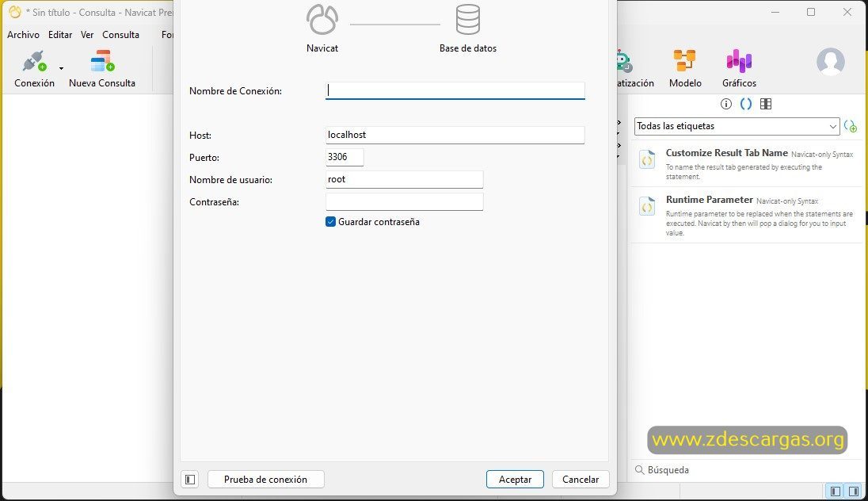
Task: Click the Navicat logo in dialog header
Action: point(322,19)
